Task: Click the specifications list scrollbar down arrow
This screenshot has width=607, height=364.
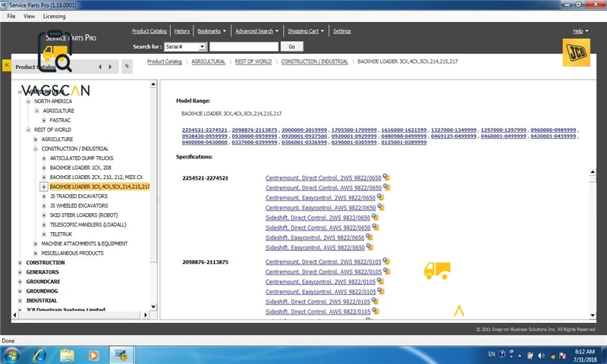Action: tap(593, 315)
